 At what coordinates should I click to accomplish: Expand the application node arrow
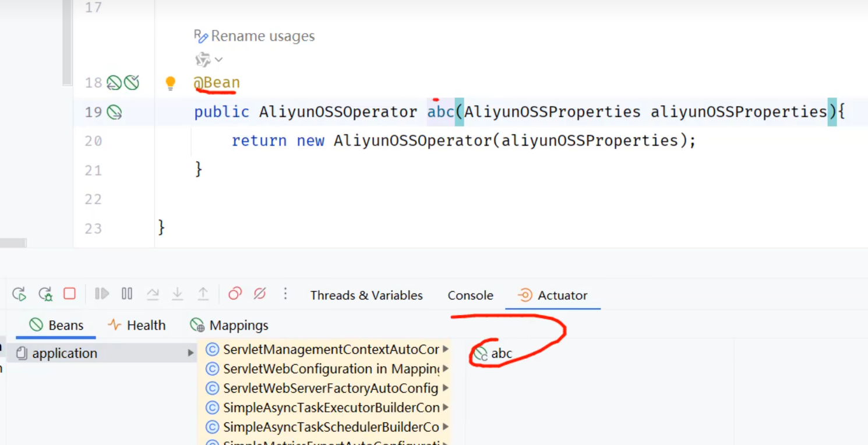click(190, 353)
